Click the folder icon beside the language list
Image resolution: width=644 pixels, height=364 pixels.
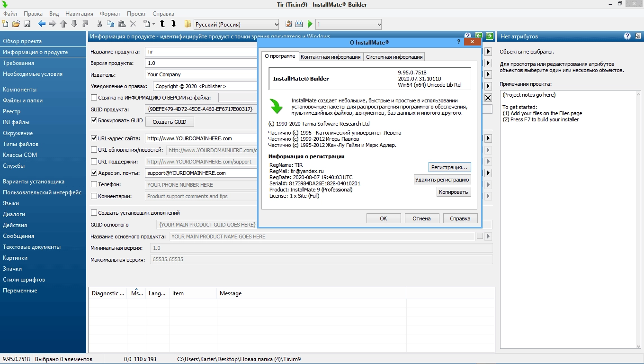coord(188,24)
